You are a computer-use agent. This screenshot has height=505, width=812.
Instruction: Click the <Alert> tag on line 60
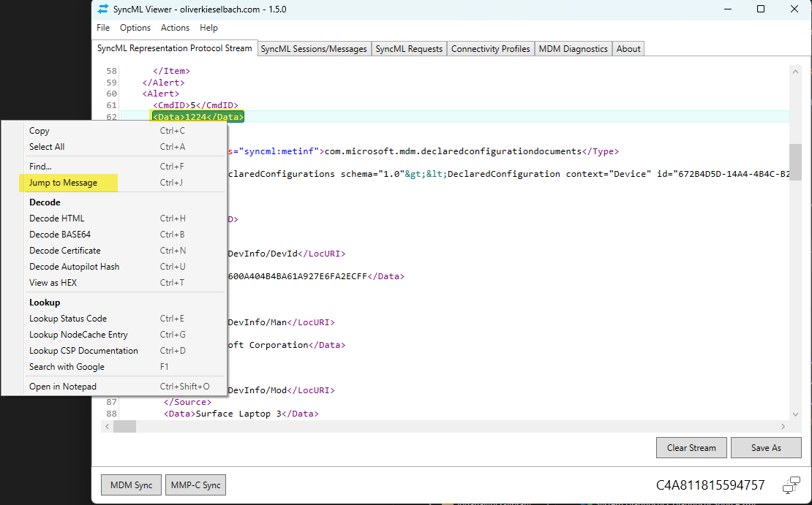160,94
